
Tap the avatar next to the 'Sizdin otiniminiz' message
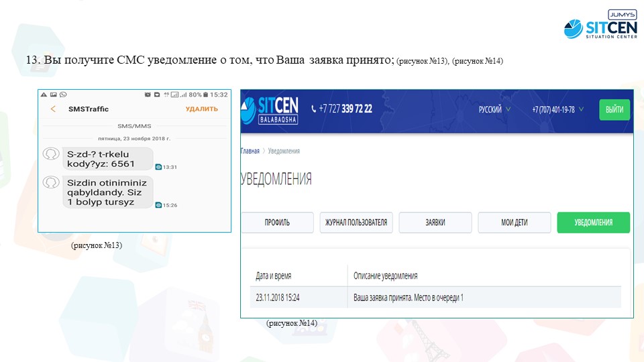[50, 182]
